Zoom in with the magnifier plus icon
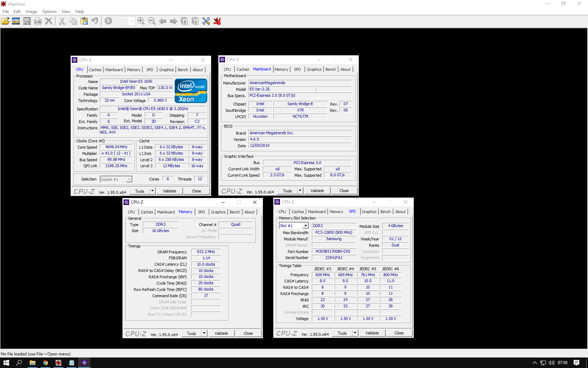588x368 pixels. pos(141,21)
